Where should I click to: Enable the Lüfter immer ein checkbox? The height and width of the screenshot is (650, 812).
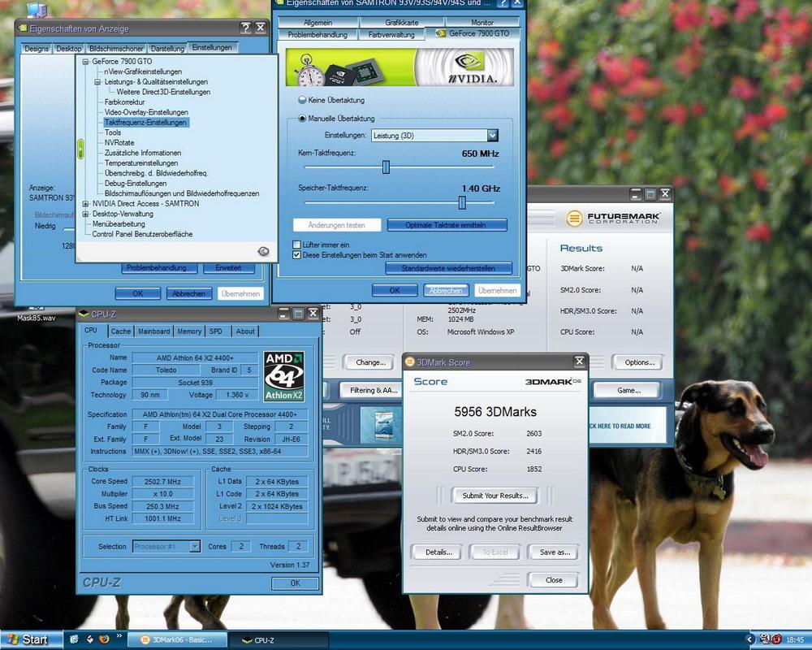point(296,245)
